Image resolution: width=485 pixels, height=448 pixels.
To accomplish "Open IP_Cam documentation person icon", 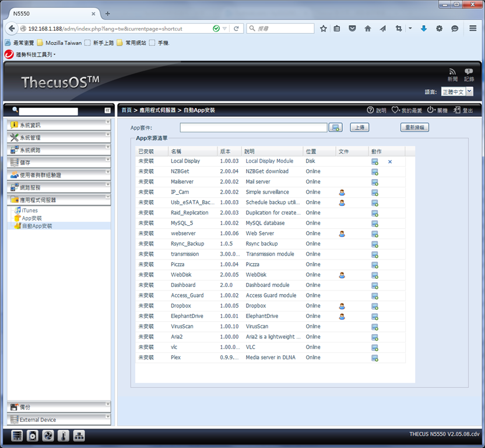I will [x=342, y=192].
